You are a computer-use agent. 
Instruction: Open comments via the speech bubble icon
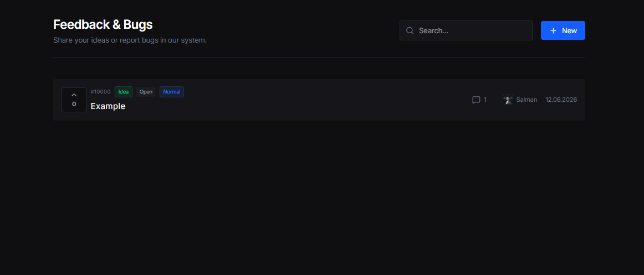[477, 100]
